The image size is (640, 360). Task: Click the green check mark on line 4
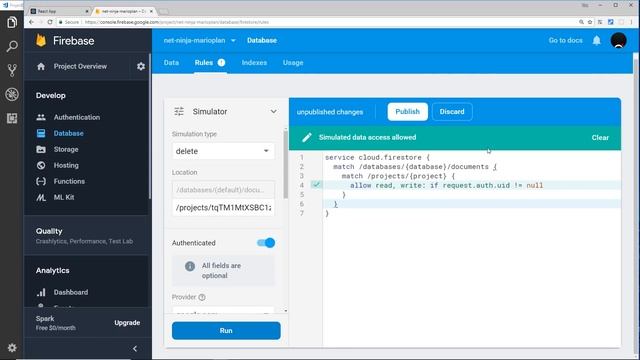click(x=316, y=185)
